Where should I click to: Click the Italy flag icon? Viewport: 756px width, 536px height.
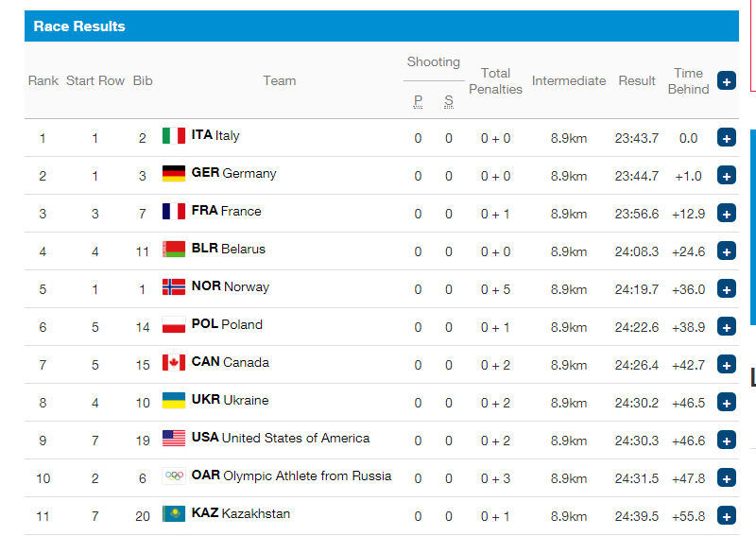tap(174, 135)
